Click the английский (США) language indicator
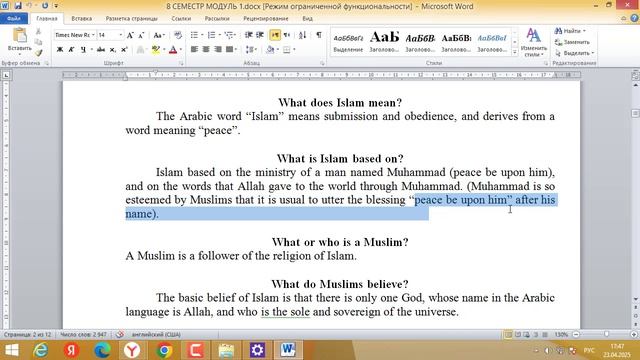Image resolution: width=640 pixels, height=360 pixels. pyautogui.click(x=156, y=335)
